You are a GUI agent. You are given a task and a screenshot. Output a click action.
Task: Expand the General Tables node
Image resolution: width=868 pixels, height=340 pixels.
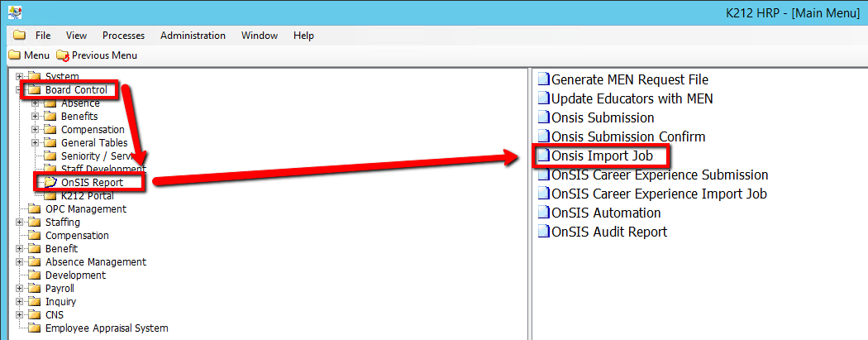pos(35,143)
